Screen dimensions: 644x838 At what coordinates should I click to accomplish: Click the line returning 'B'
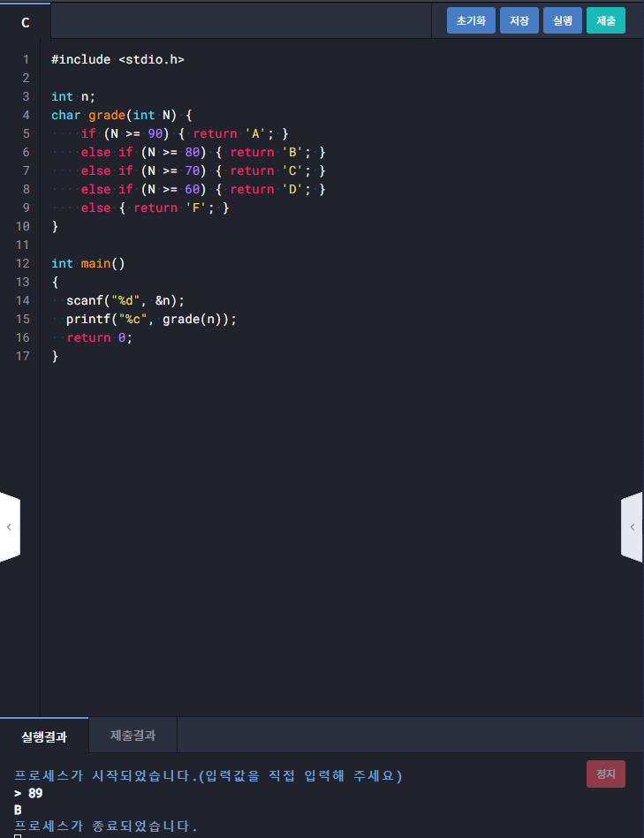[x=203, y=152]
